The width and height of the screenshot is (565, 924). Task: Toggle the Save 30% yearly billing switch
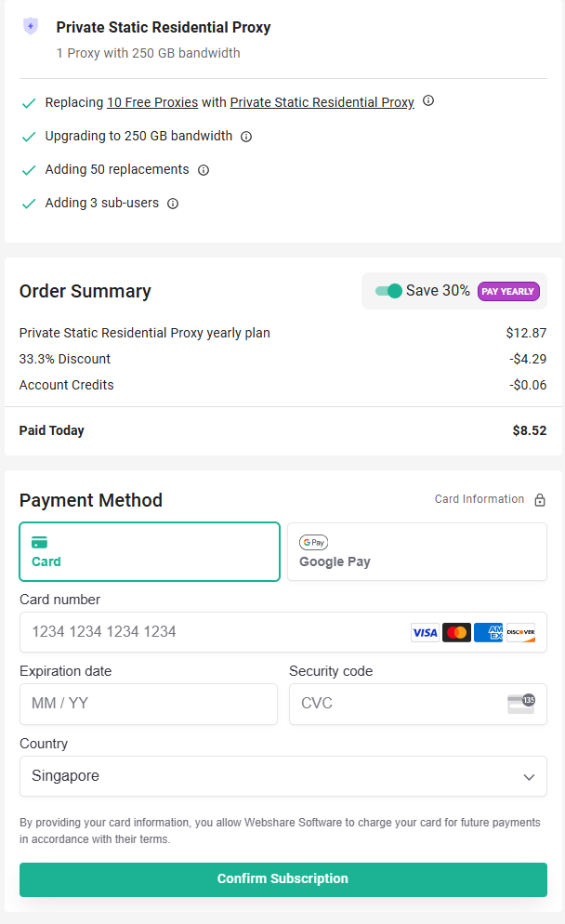(x=388, y=291)
